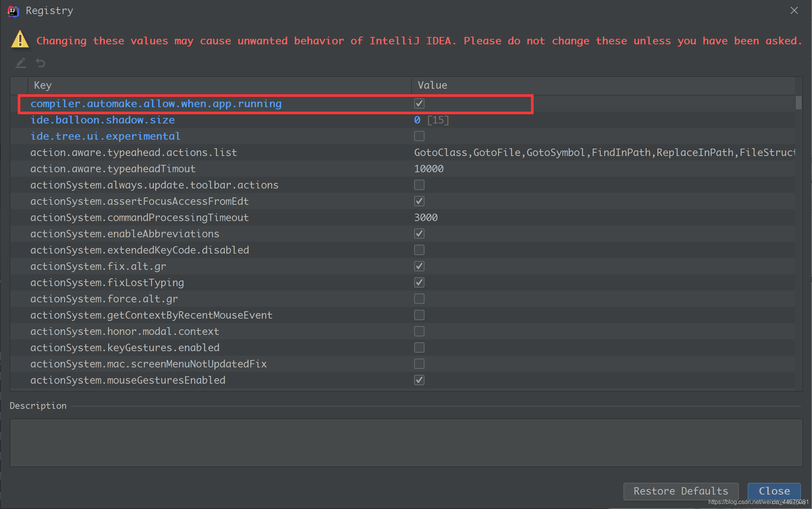This screenshot has height=509, width=812.
Task: Click the Edit pencil icon in toolbar
Action: (x=21, y=63)
